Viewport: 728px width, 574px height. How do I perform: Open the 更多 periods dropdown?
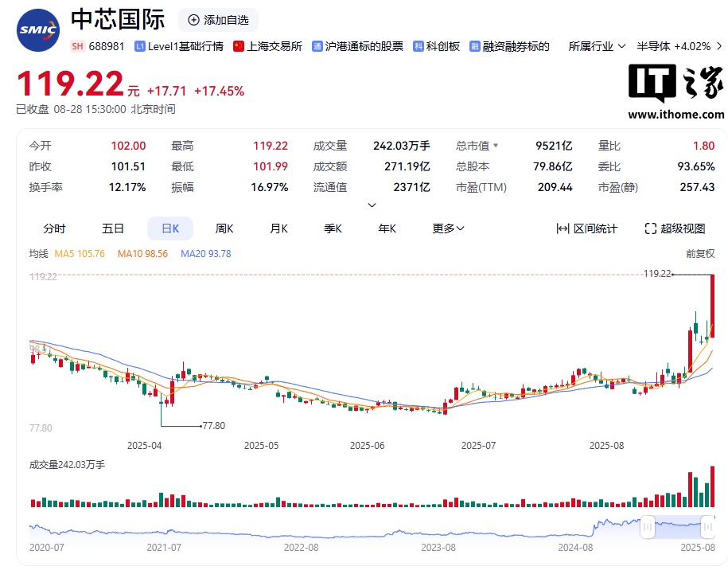click(448, 228)
